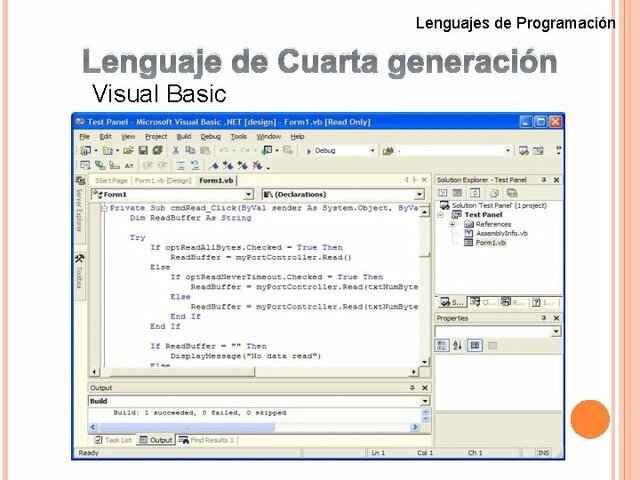Click the Properties page icon in Properties panel
The width and height of the screenshot is (640, 480).
click(475, 346)
